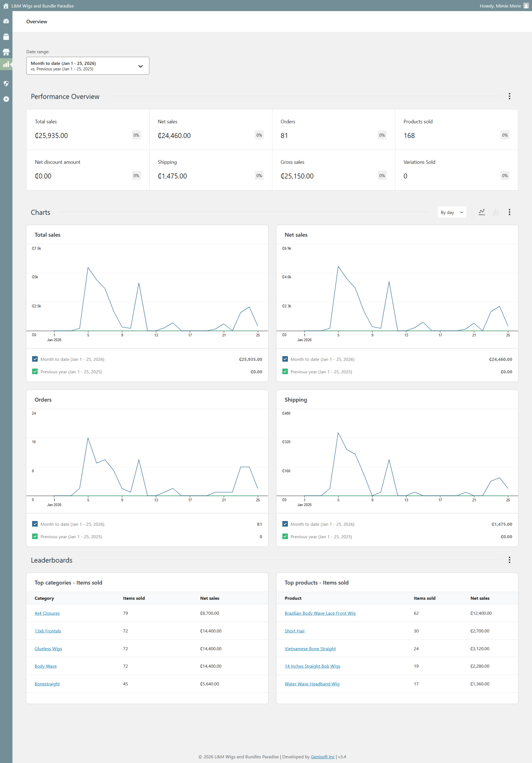Open Leaderboards section options menu

509,560
